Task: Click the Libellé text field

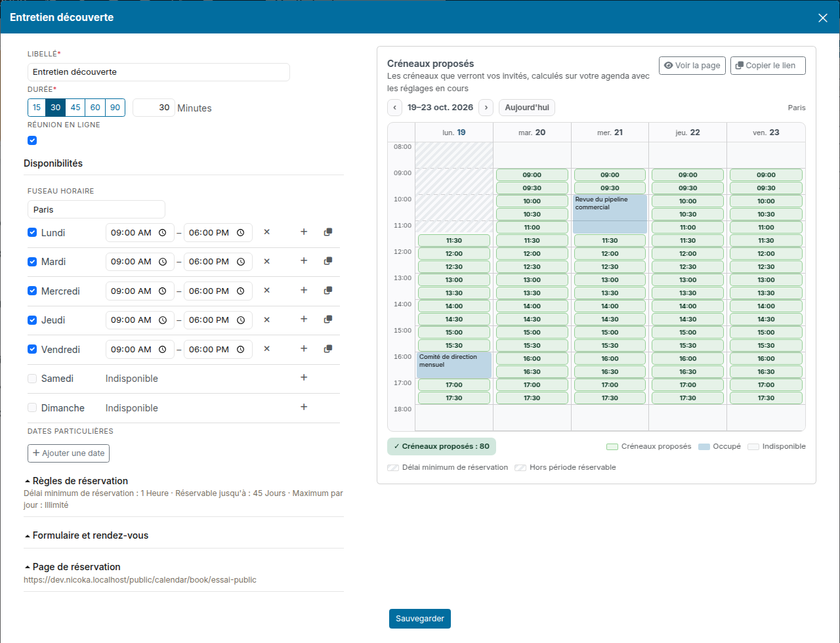Action: coord(159,72)
